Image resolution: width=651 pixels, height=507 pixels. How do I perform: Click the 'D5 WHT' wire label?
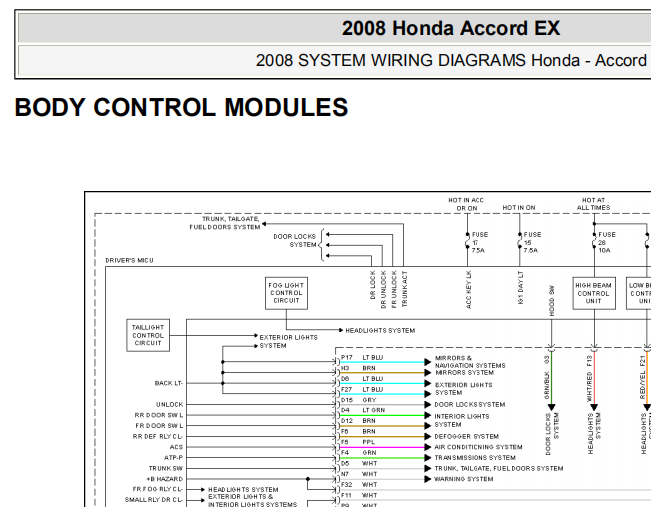pyautogui.click(x=359, y=463)
